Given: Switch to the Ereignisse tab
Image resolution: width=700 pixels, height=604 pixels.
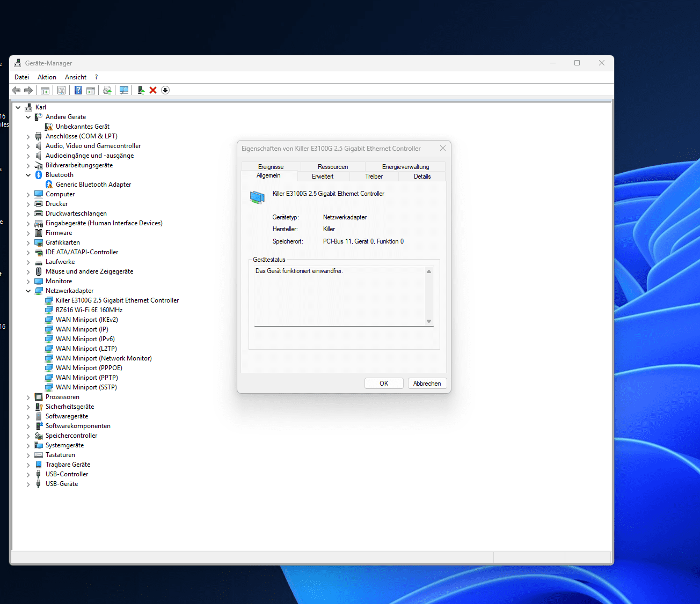Looking at the screenshot, I should pos(271,167).
